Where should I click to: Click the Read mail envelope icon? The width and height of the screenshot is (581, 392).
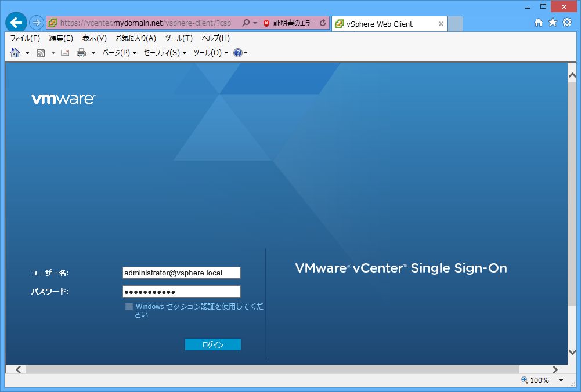point(65,53)
